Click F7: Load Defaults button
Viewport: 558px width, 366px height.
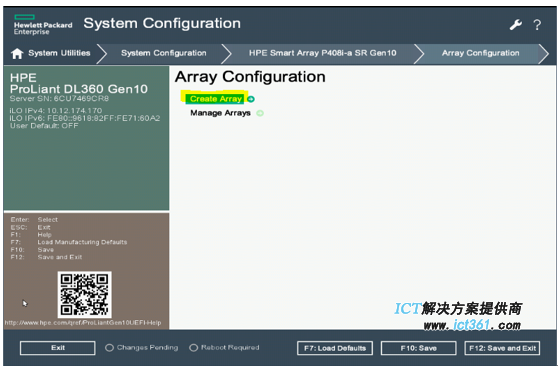[x=335, y=348]
